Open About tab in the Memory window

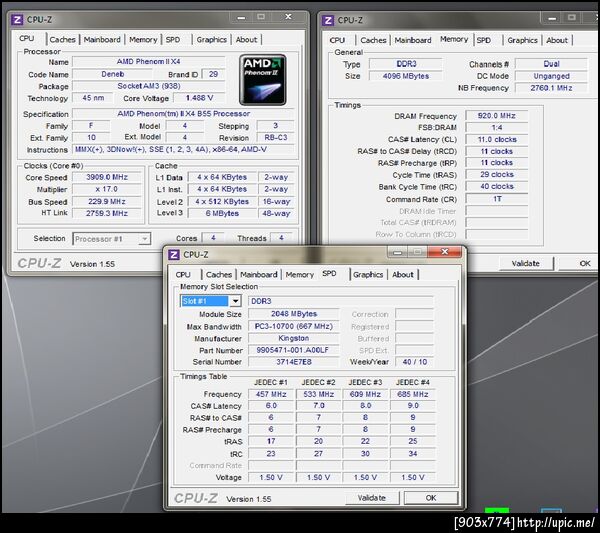(x=557, y=40)
